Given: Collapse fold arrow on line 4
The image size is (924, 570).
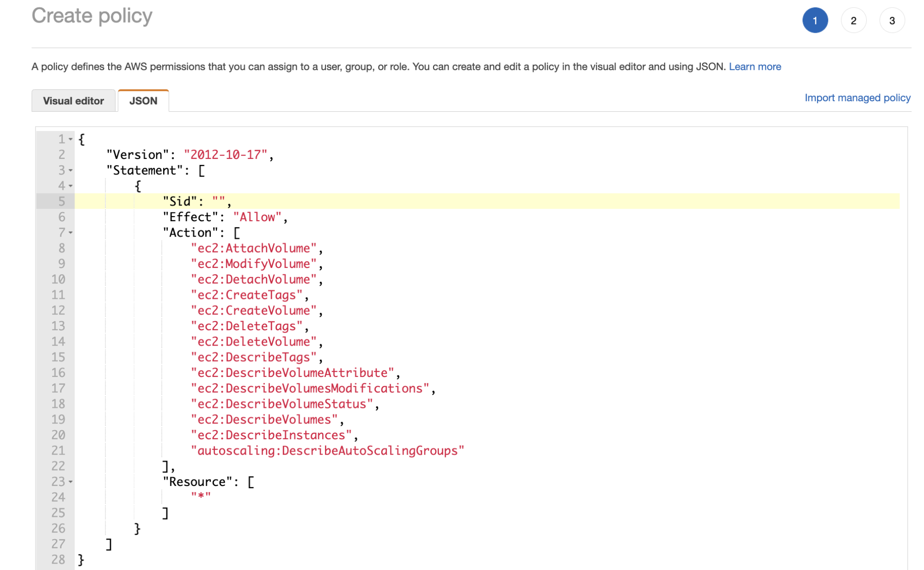Looking at the screenshot, I should click(x=71, y=186).
